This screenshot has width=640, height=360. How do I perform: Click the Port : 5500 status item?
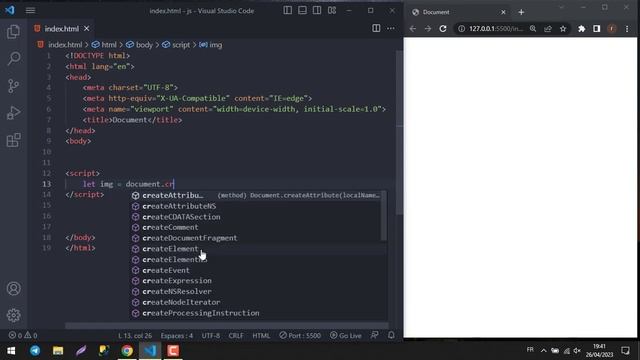coord(300,336)
